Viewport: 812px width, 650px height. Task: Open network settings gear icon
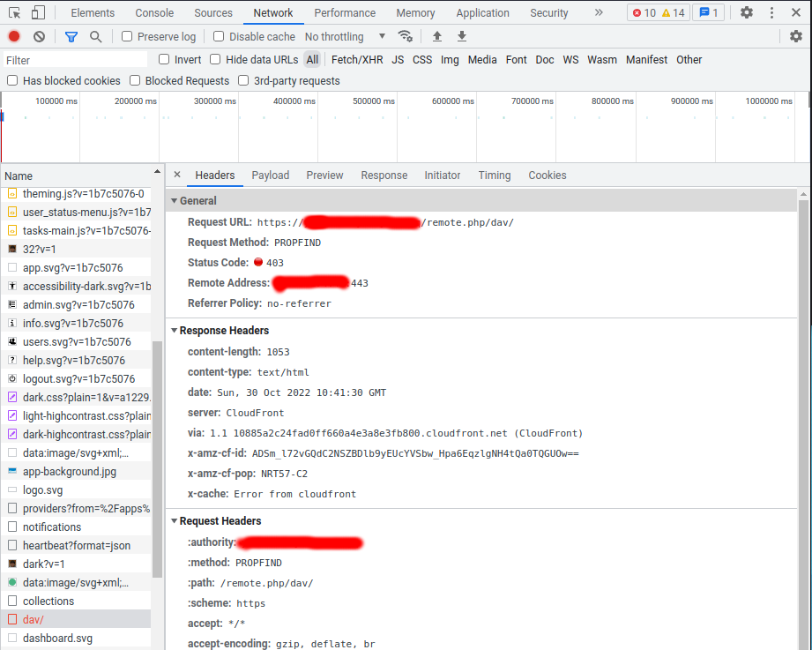pyautogui.click(x=796, y=36)
